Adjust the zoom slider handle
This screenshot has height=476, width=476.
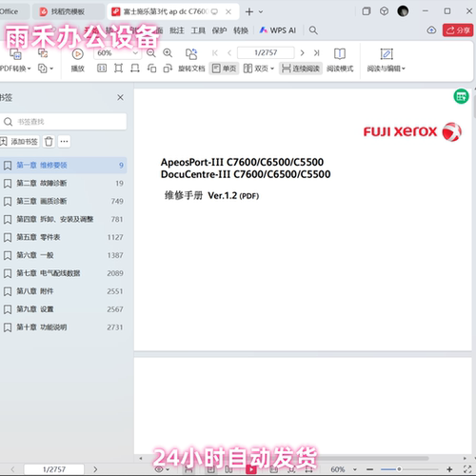pos(399,469)
